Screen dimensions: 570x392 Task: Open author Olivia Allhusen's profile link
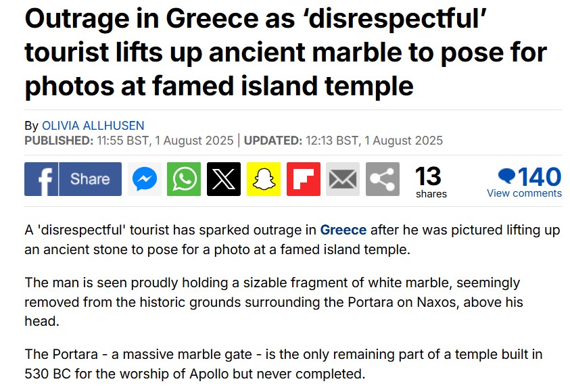coord(93,126)
